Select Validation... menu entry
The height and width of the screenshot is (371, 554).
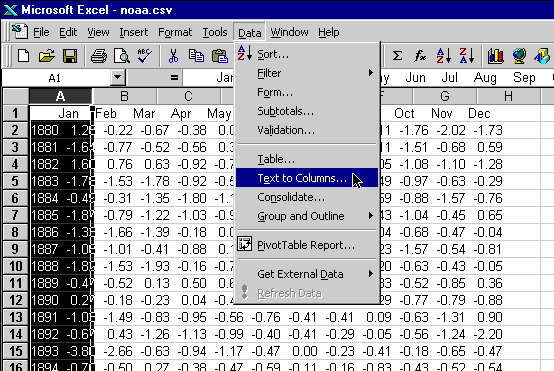(307, 130)
